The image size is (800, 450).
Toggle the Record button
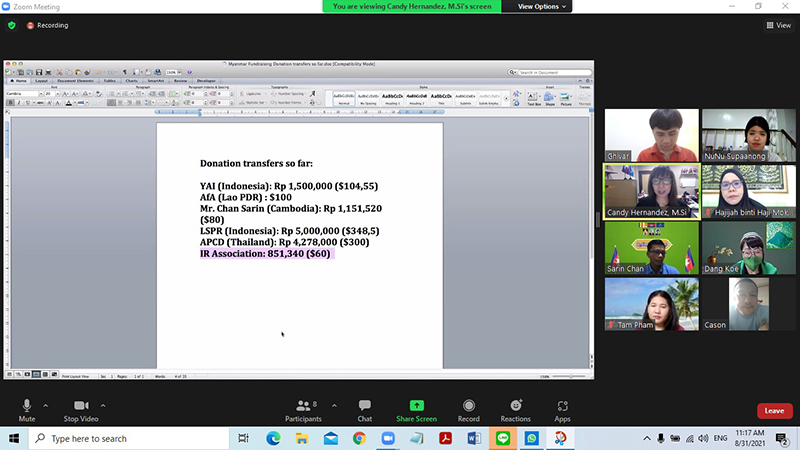click(468, 411)
